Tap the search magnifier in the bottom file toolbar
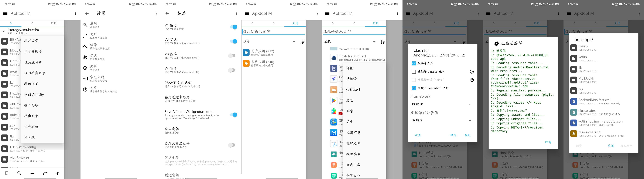Screen dimensions: 644x179 click(x=19, y=173)
